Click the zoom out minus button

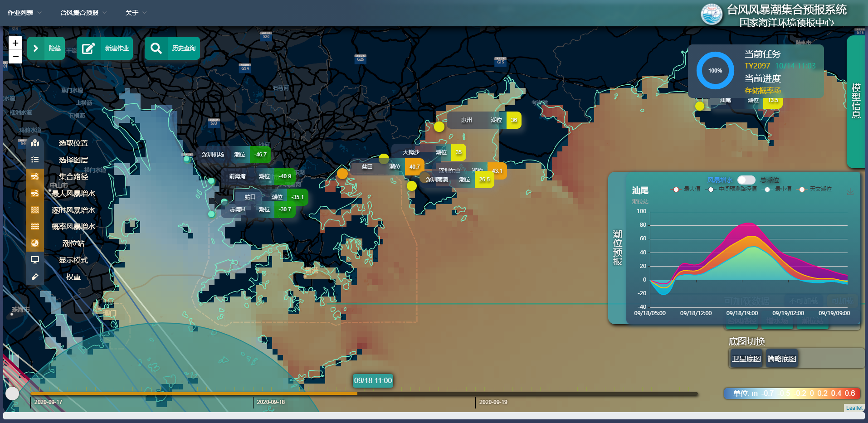coord(15,57)
